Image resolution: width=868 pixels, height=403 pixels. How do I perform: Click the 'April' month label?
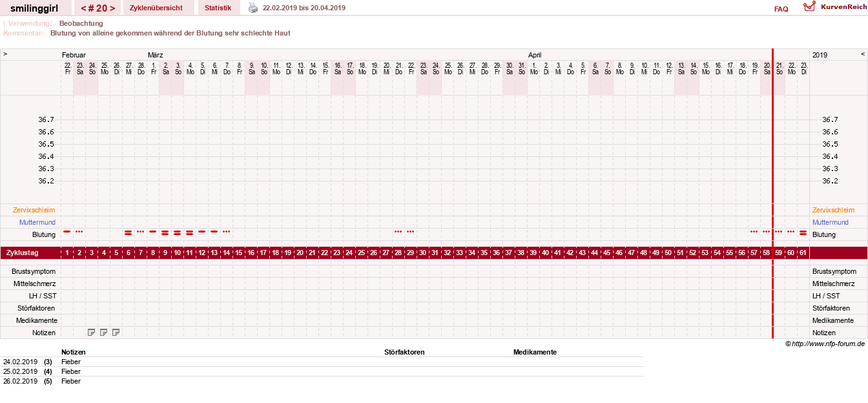coord(535,55)
